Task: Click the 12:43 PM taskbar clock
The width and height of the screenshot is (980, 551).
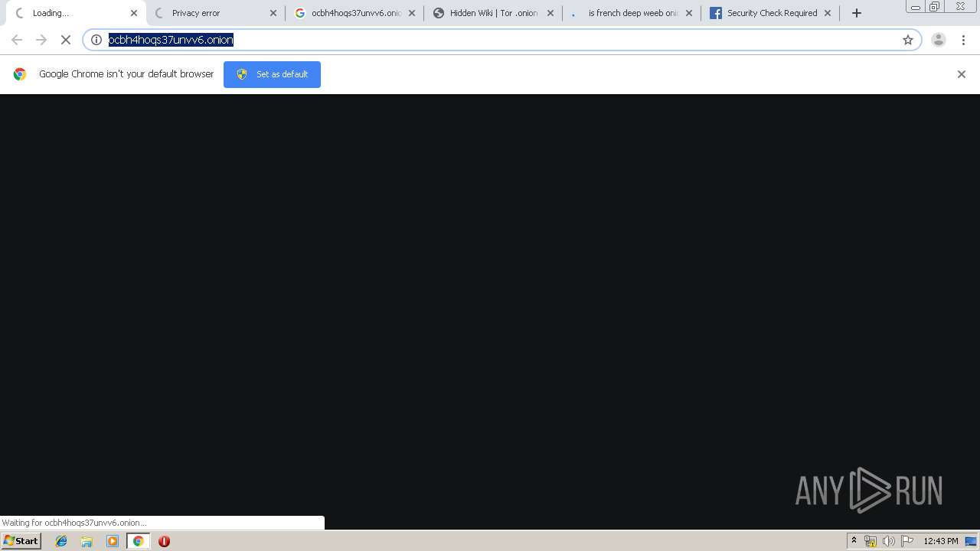Action: click(940, 541)
